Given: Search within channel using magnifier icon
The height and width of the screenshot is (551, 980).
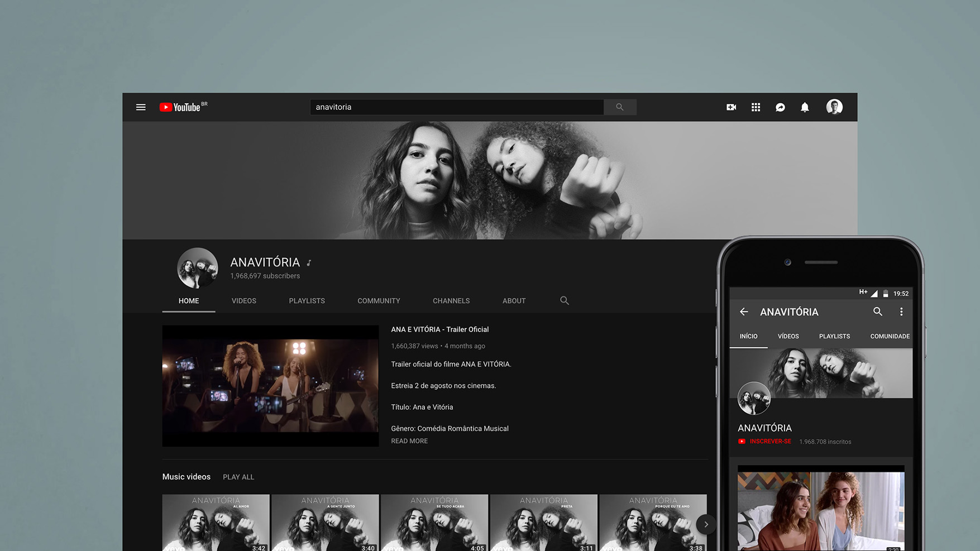Looking at the screenshot, I should (x=565, y=301).
